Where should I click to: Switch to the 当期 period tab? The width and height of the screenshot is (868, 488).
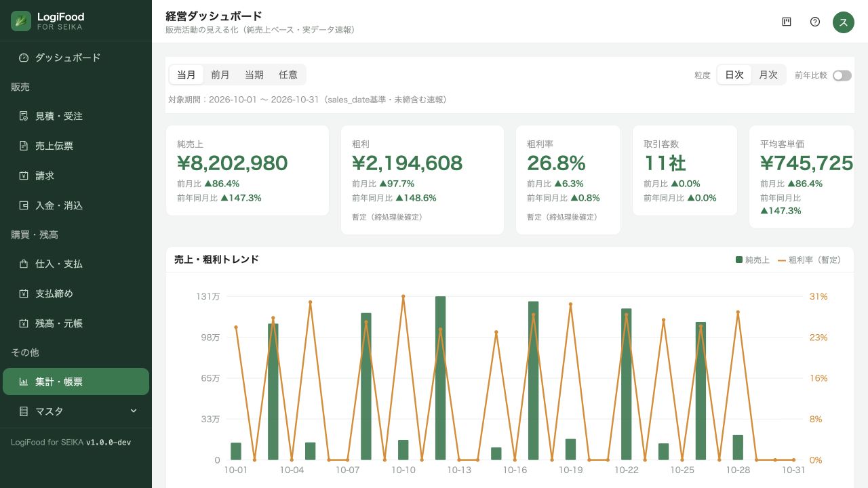click(254, 75)
